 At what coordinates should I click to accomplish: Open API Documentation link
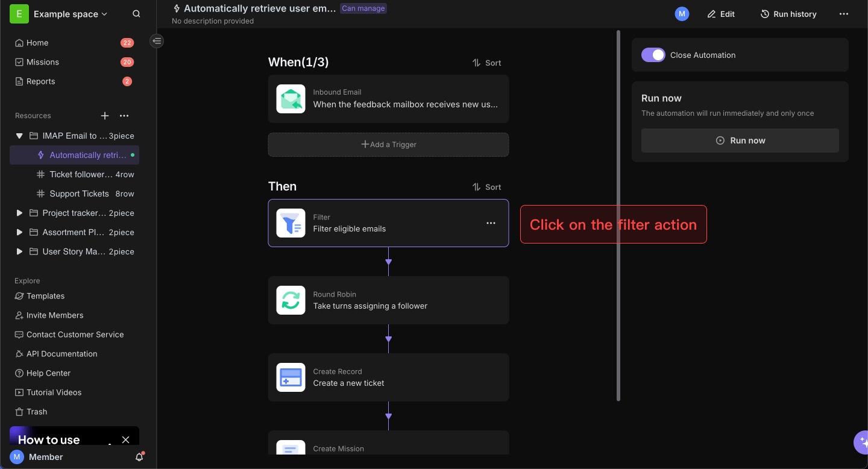point(56,354)
